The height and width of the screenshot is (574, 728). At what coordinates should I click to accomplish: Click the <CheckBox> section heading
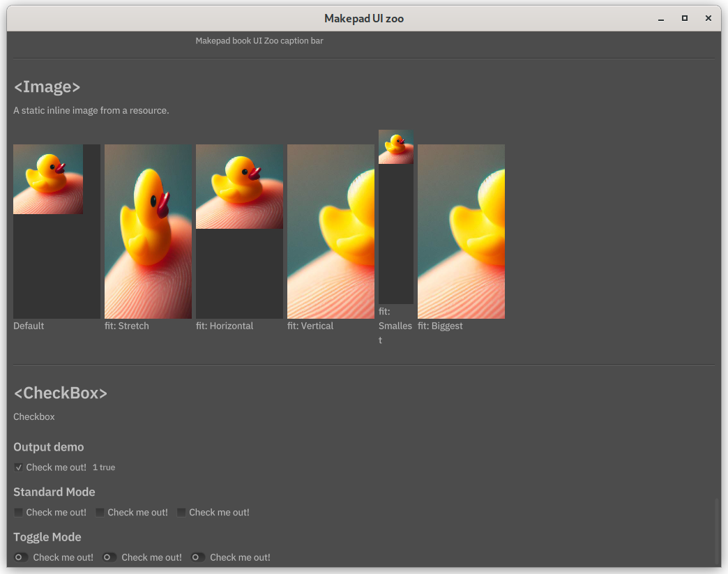(61, 393)
